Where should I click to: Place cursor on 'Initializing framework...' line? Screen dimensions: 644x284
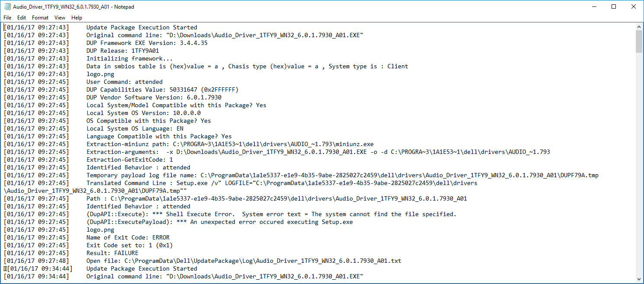point(129,59)
